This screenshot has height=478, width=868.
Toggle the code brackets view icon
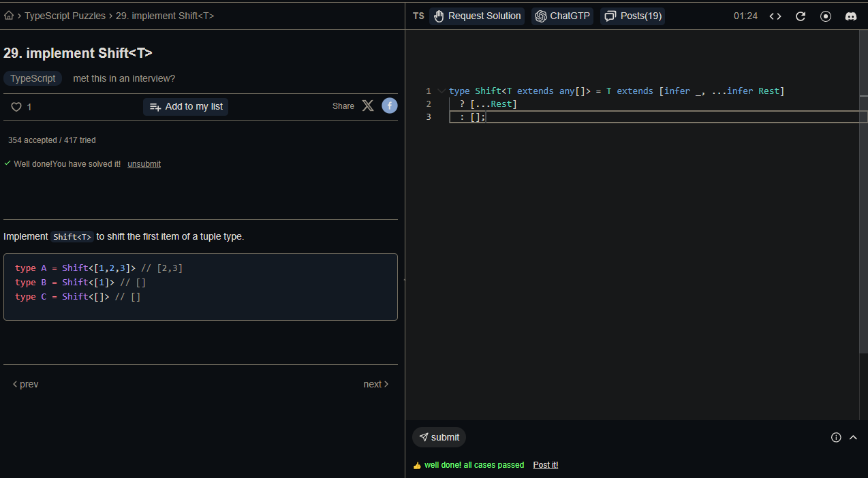coord(775,16)
